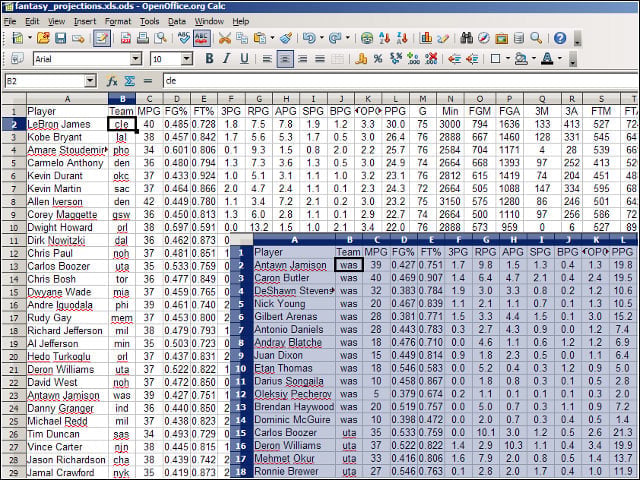Open the Format menu
The width and height of the screenshot is (640, 480).
coord(118,21)
